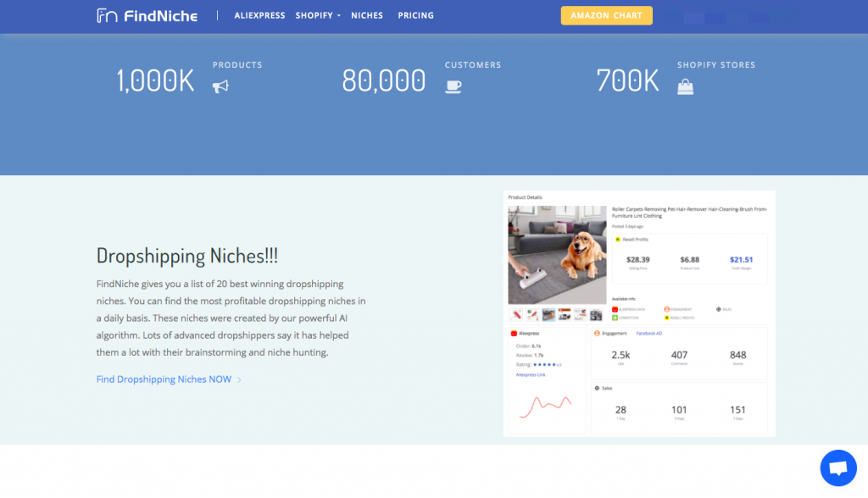Click the Posted 3 days ago text

tap(628, 226)
